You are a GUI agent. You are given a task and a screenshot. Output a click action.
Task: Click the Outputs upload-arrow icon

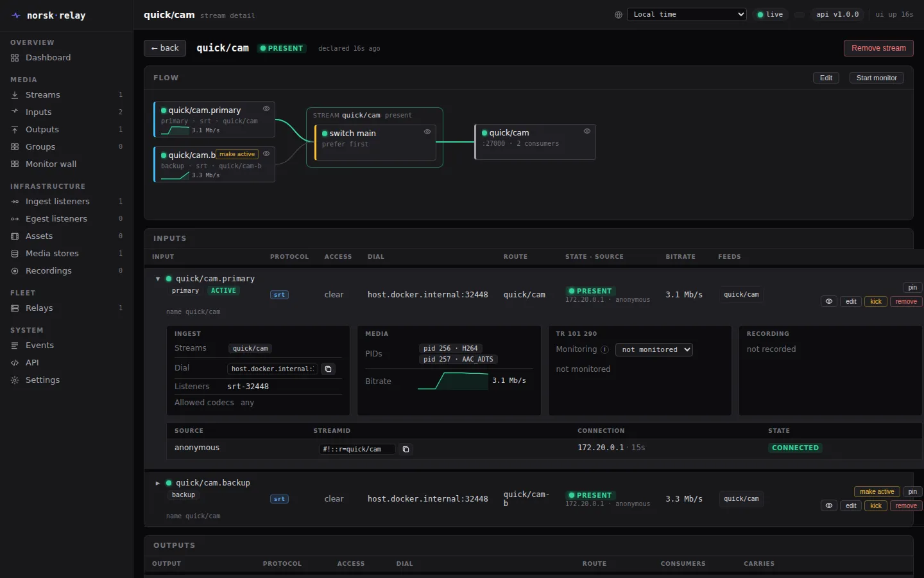coord(15,130)
